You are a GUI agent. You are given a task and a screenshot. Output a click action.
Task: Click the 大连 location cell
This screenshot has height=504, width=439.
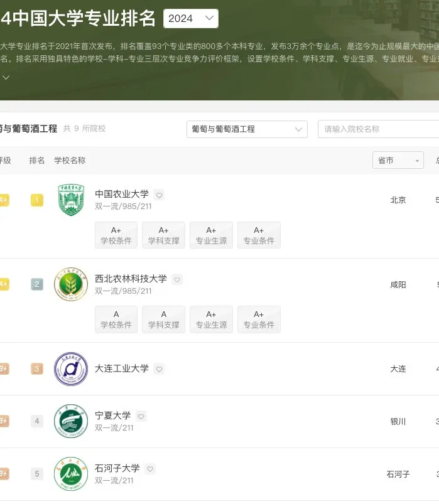[x=398, y=369]
